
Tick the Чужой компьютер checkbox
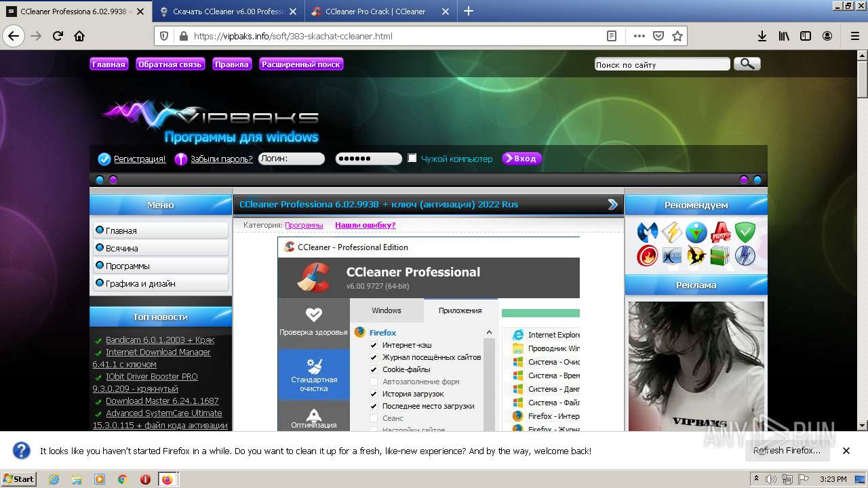412,158
